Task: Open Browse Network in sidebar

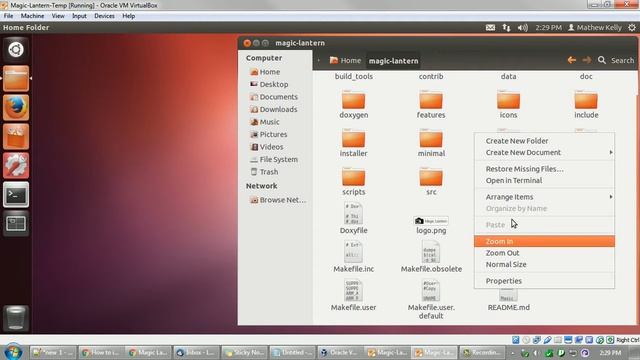Action: pos(278,200)
